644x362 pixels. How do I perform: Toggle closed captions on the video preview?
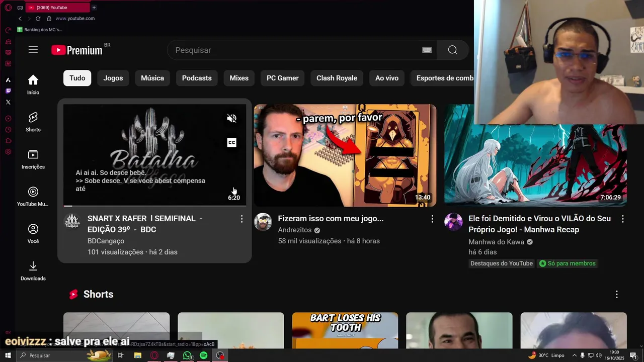coord(231,143)
